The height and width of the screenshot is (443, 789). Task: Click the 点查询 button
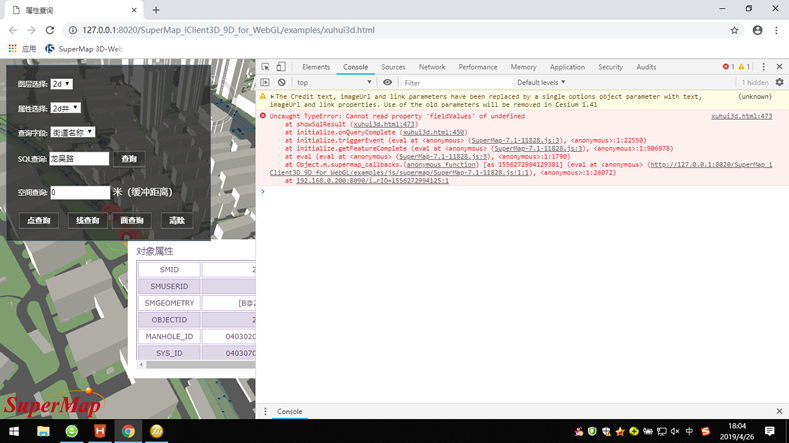(39, 220)
